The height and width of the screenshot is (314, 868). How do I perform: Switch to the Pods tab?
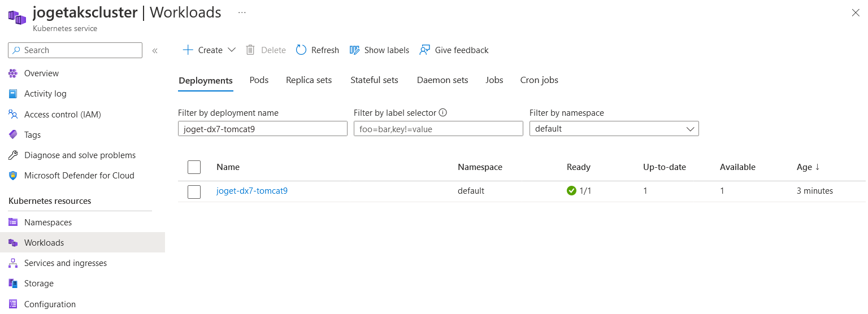point(259,80)
